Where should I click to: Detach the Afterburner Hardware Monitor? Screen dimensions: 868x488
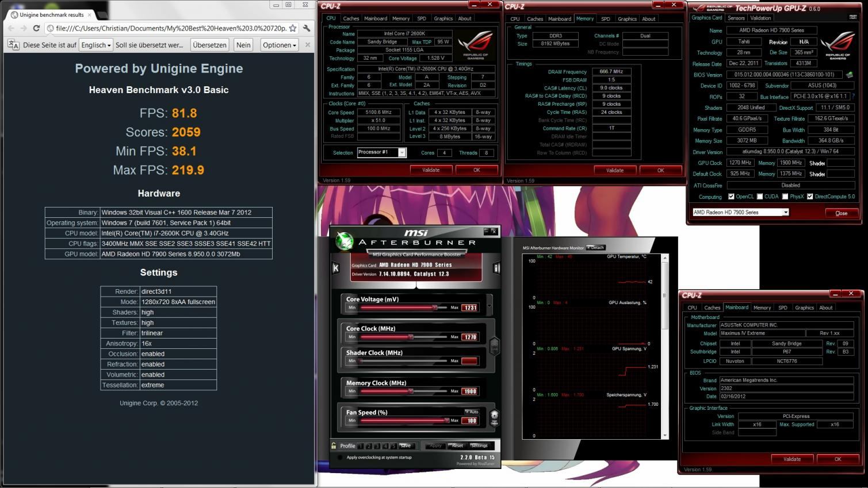click(595, 248)
